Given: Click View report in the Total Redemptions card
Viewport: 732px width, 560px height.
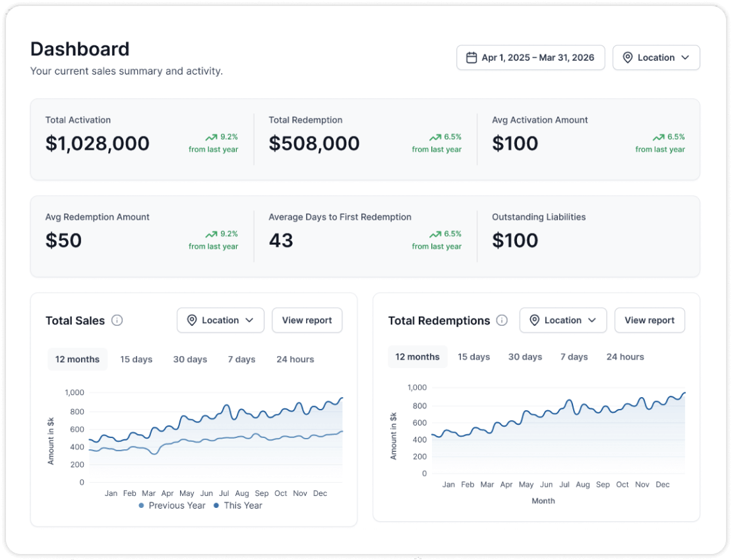Looking at the screenshot, I should 650,320.
